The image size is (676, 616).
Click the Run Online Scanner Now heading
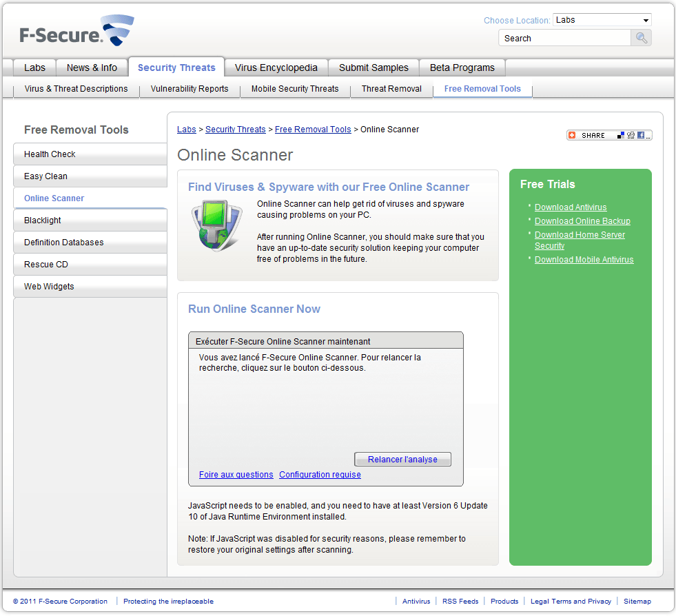[254, 309]
